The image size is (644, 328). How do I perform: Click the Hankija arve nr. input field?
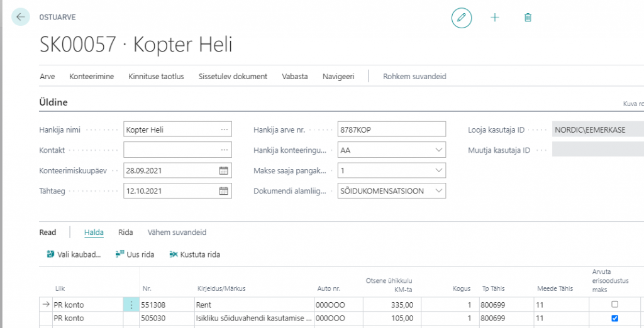pyautogui.click(x=391, y=129)
